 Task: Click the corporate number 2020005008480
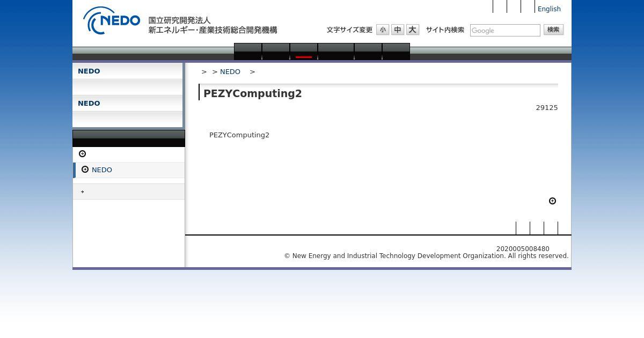523,249
